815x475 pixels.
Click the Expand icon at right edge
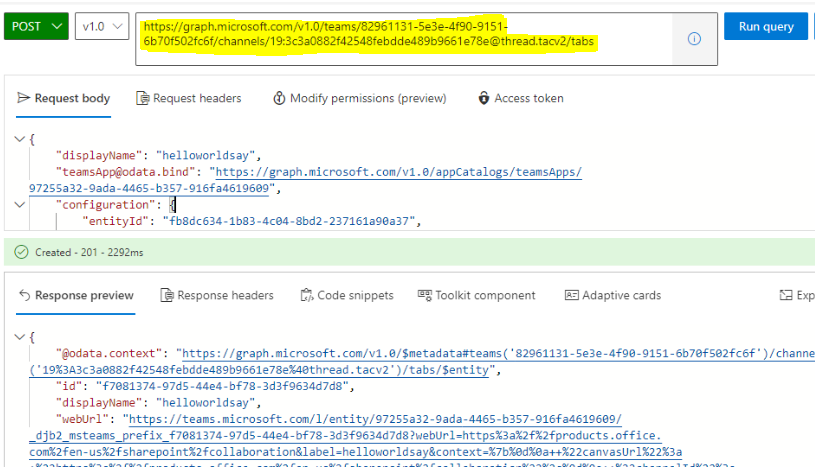(786, 295)
